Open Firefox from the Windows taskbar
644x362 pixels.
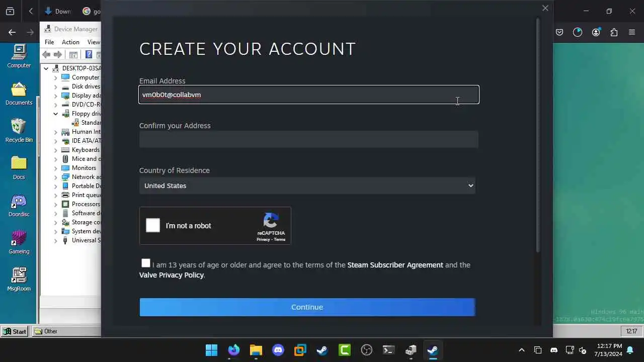(x=234, y=350)
